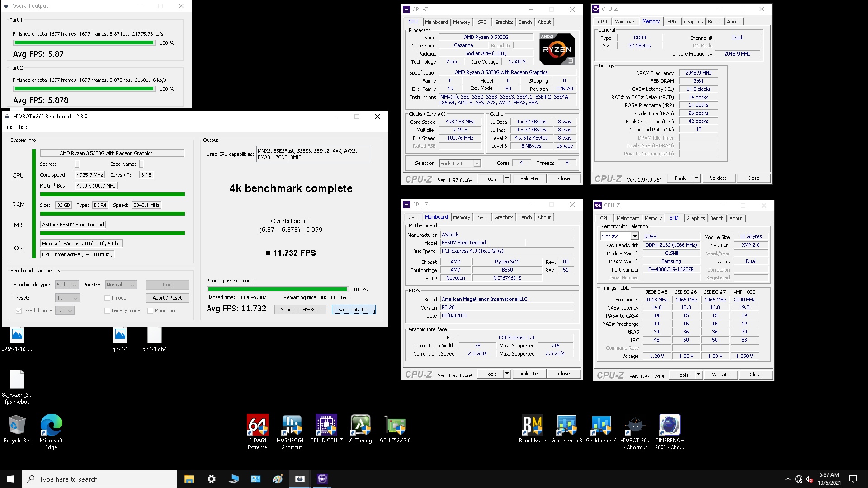Click overkill mode progress bar

click(278, 289)
